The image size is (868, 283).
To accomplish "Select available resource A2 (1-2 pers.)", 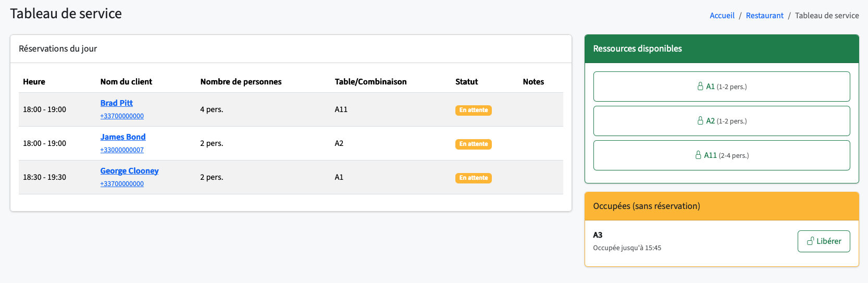I will point(722,121).
